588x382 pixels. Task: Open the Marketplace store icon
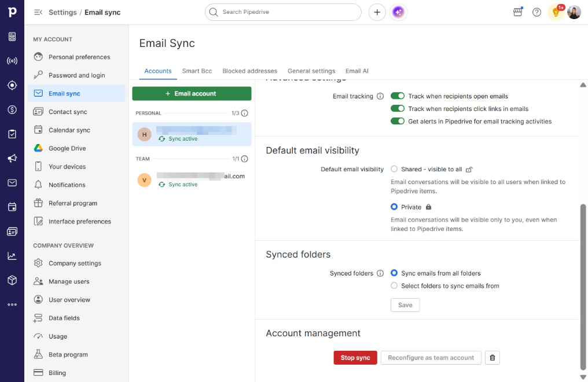pyautogui.click(x=518, y=12)
